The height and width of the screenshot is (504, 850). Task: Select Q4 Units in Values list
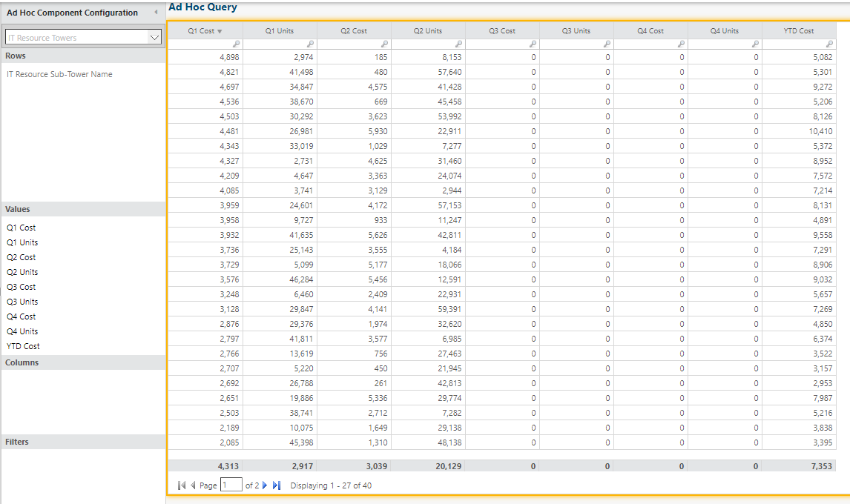pyautogui.click(x=22, y=331)
